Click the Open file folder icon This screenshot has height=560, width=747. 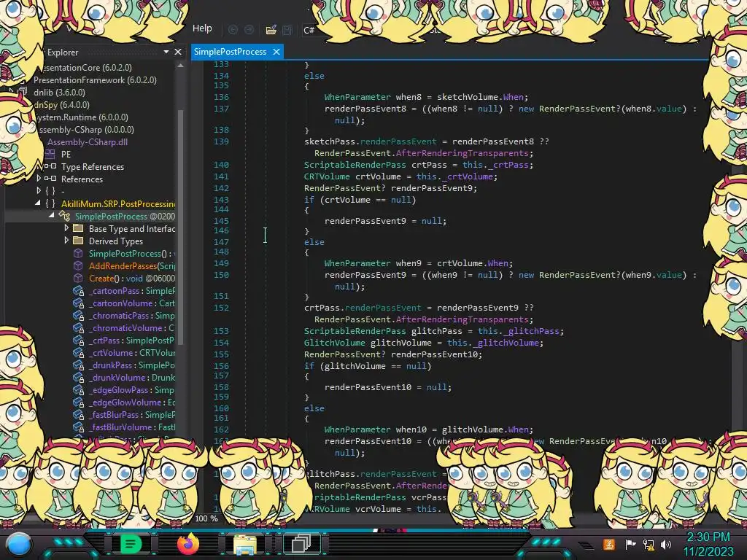[271, 30]
